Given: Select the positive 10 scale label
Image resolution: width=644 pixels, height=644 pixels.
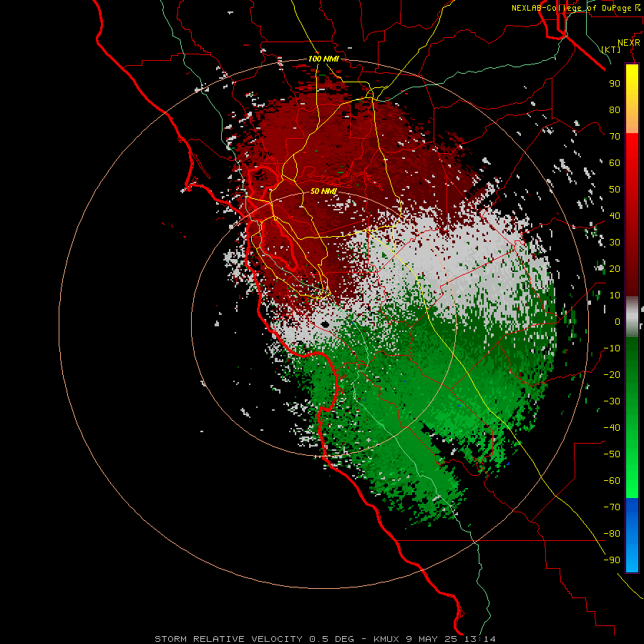Looking at the screenshot, I should (x=615, y=296).
